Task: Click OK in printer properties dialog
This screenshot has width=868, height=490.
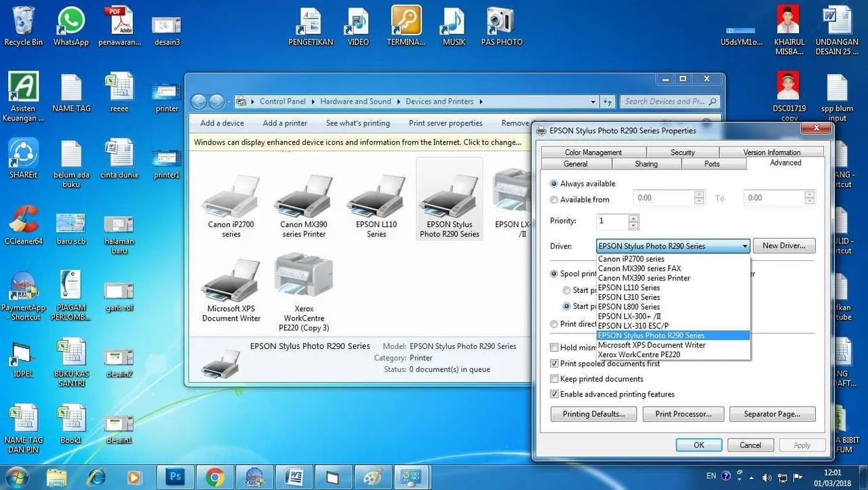Action: point(698,445)
